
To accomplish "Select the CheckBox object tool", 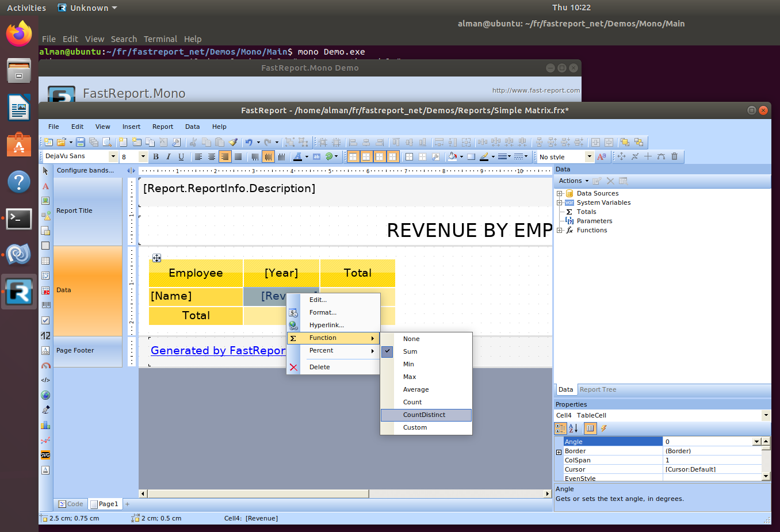I will pyautogui.click(x=45, y=320).
